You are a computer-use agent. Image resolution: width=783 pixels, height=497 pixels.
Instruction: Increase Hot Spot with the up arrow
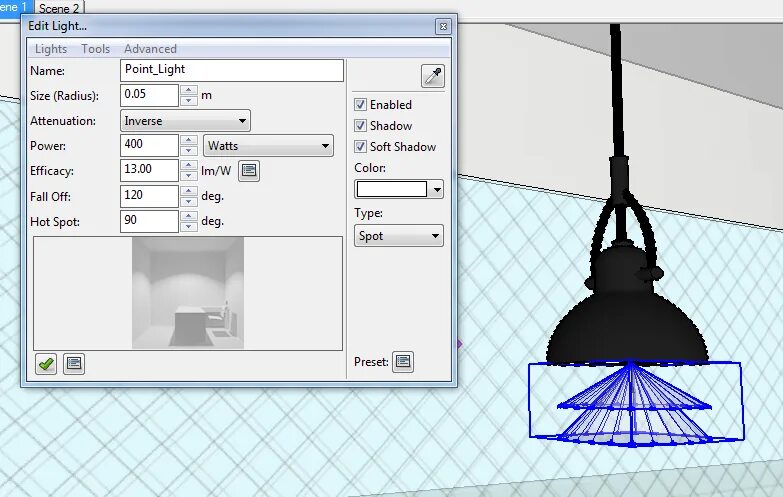tap(189, 216)
